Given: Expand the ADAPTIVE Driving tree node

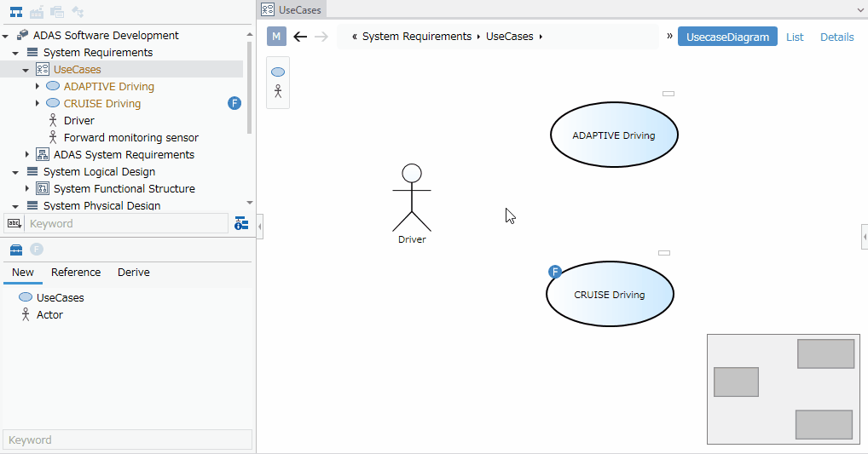Looking at the screenshot, I should click(37, 86).
